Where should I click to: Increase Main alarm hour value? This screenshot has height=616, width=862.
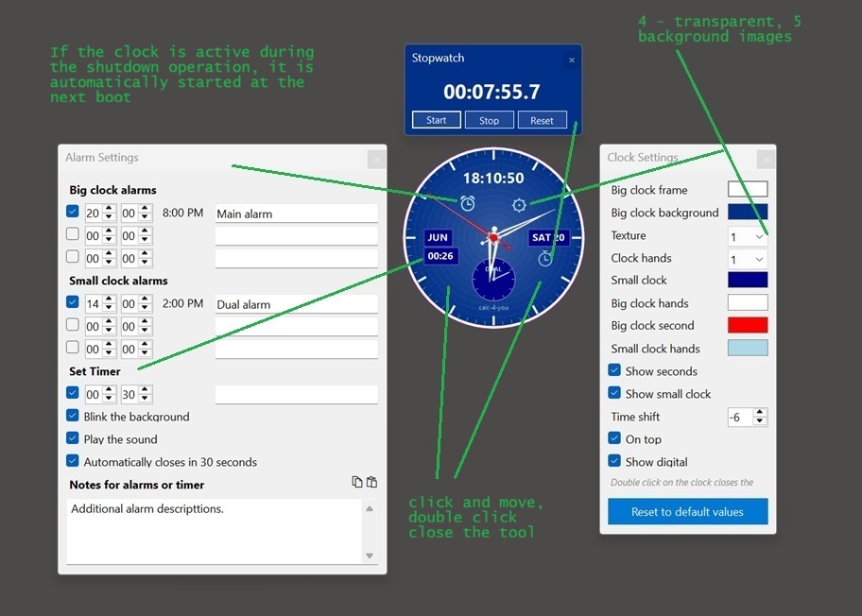click(109, 208)
